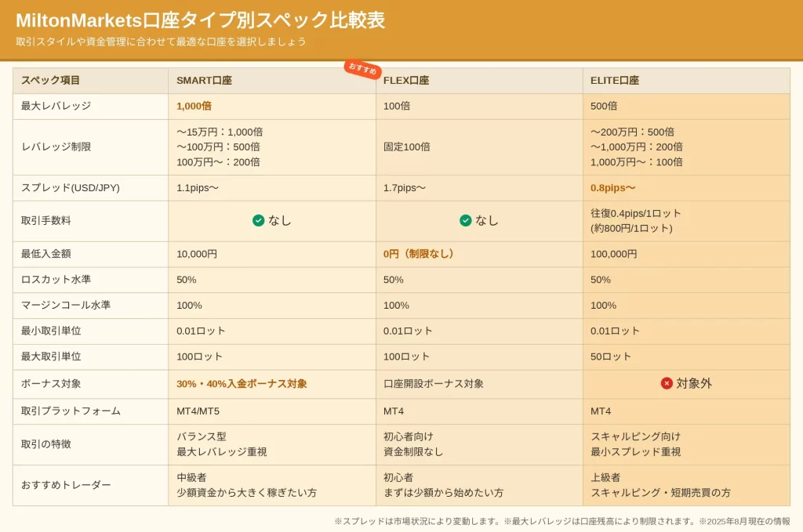Select the text スキャルピング向け
The height and width of the screenshot is (532, 803).
click(x=635, y=437)
